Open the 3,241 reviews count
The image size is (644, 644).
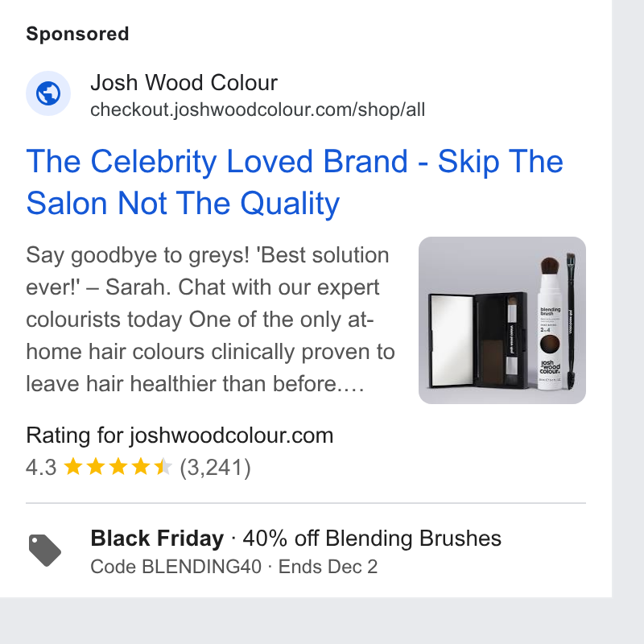coord(215,468)
